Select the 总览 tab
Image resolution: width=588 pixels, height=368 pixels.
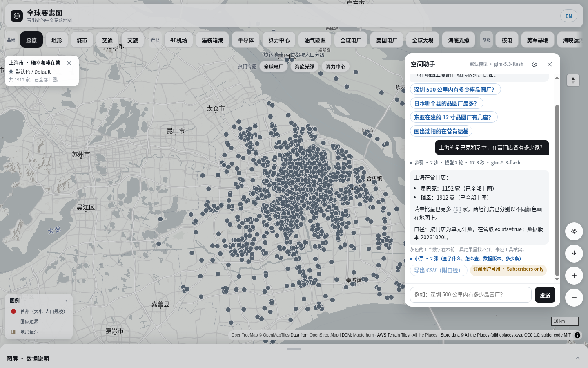coord(31,40)
